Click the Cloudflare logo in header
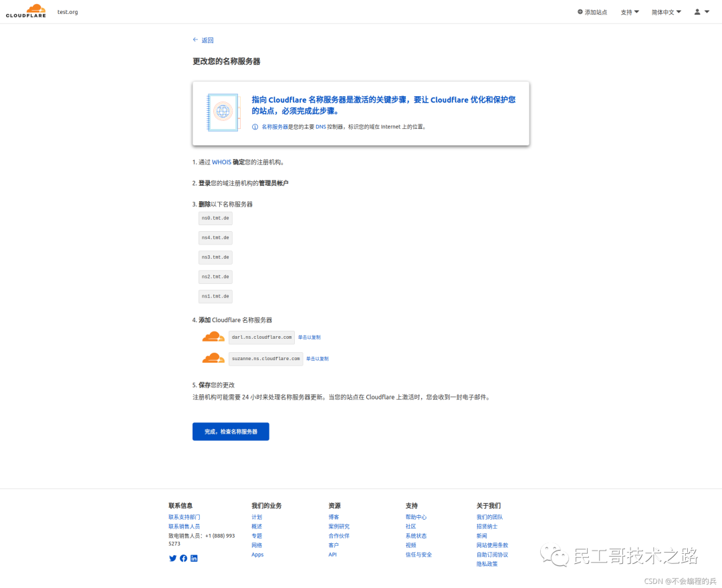Screen dimensions: 722x588 coord(26,11)
